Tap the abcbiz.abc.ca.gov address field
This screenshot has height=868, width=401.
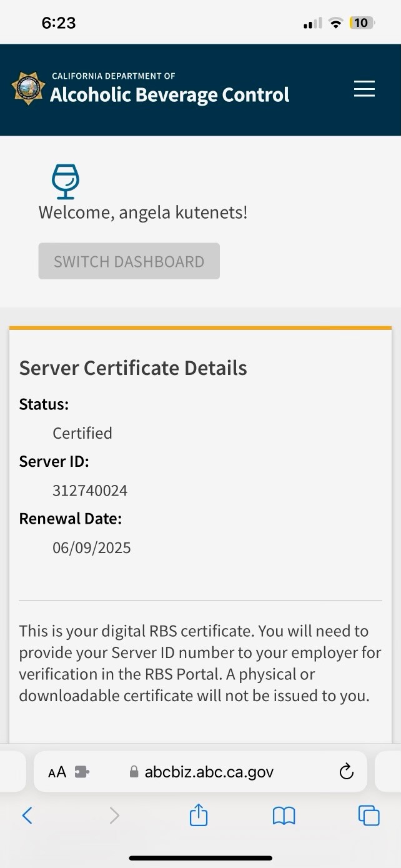click(x=209, y=772)
